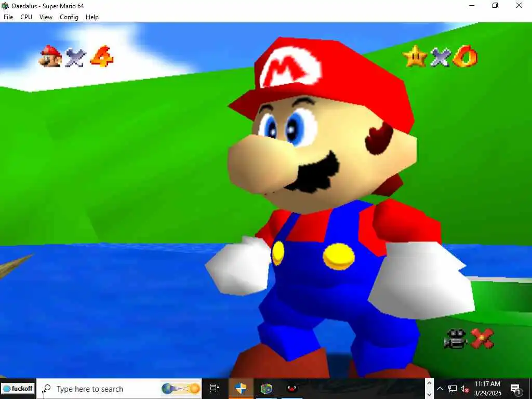Open the View menu
532x399 pixels.
coord(46,17)
